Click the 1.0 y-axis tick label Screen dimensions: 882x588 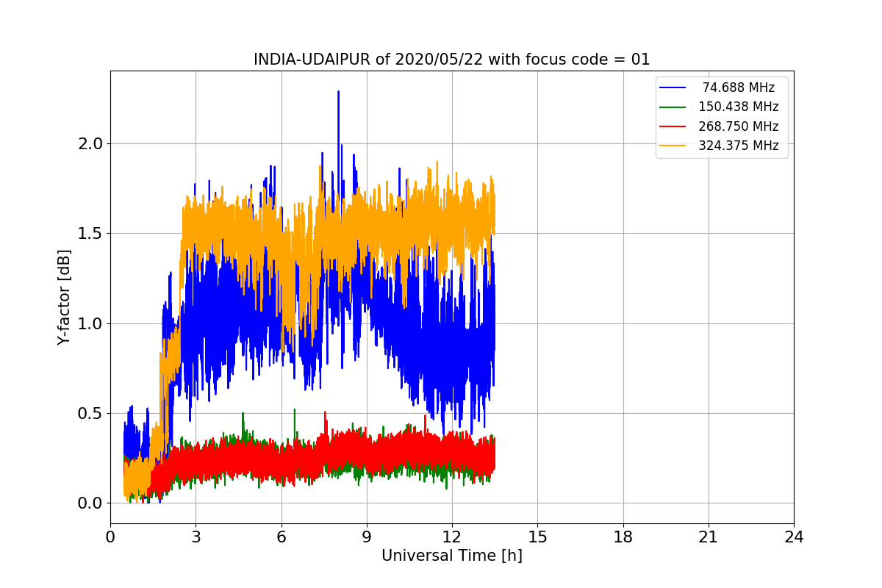(x=89, y=323)
